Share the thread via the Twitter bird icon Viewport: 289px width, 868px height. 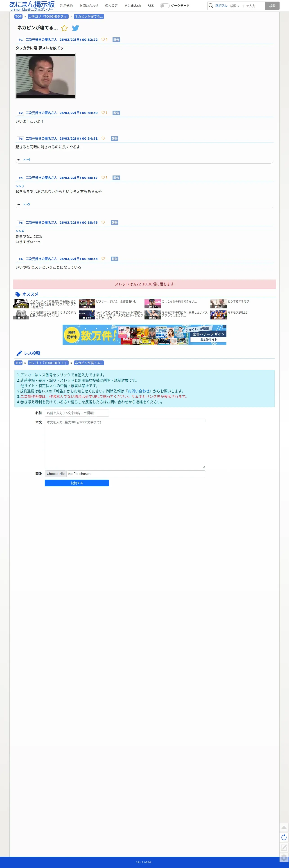(x=75, y=28)
